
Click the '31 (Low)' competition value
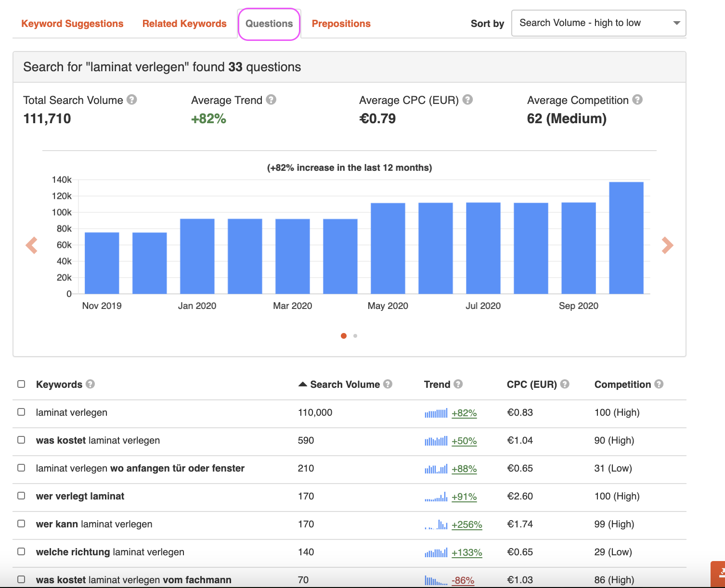coord(613,468)
